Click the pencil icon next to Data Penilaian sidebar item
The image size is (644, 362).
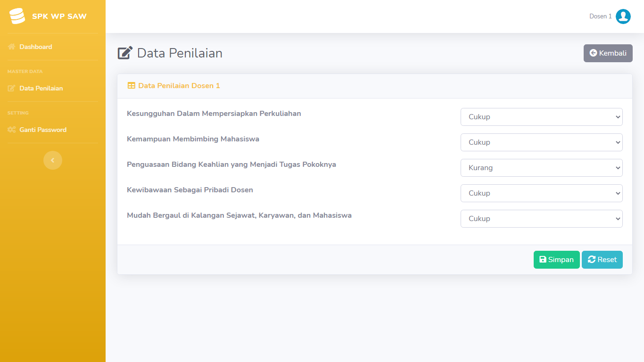[12, 88]
